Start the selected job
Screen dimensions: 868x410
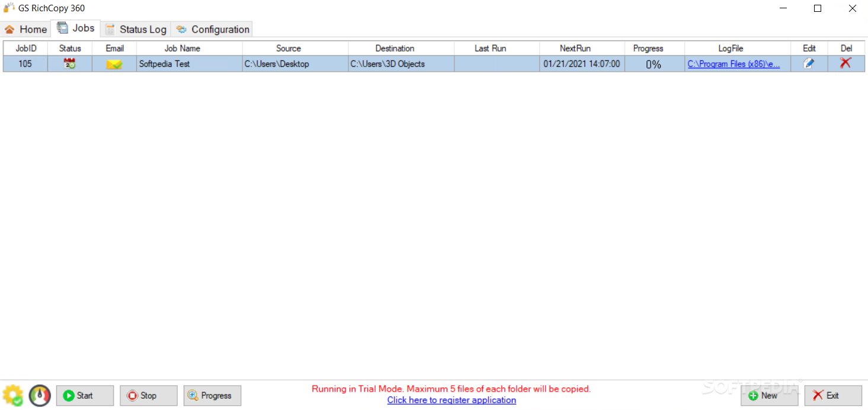point(85,396)
